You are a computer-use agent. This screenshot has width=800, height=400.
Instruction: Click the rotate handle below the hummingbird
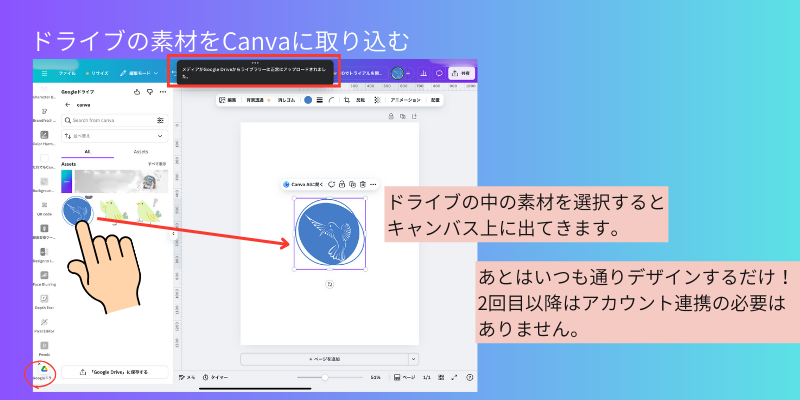click(x=330, y=284)
